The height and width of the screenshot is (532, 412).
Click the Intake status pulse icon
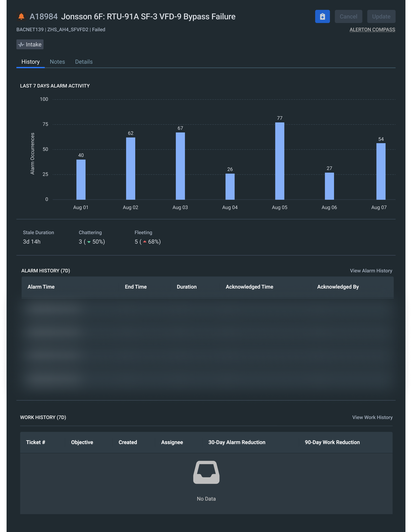pos(21,45)
